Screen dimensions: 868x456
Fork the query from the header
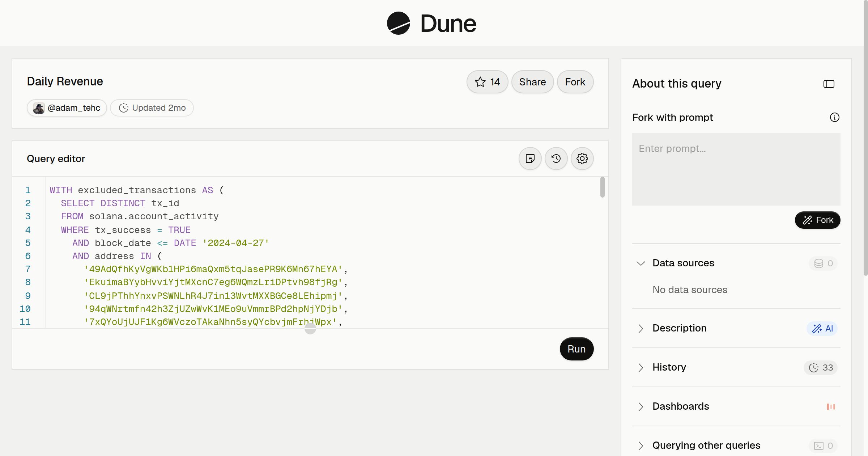(575, 82)
